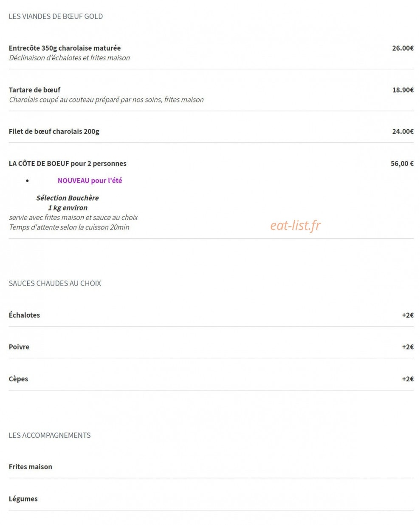Image resolution: width=420 pixels, height=525 pixels.
Task: Click the eat-list.fr watermark link
Action: pyautogui.click(x=296, y=226)
